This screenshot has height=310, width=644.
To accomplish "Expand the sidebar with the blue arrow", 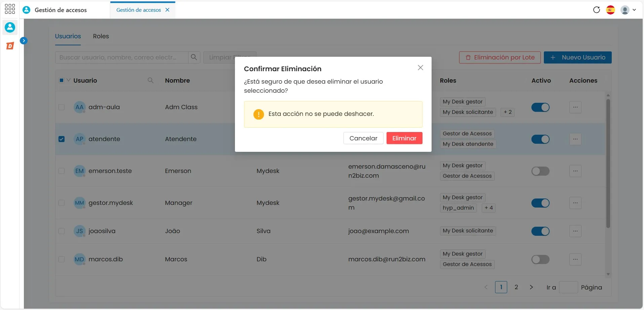I will [x=24, y=41].
